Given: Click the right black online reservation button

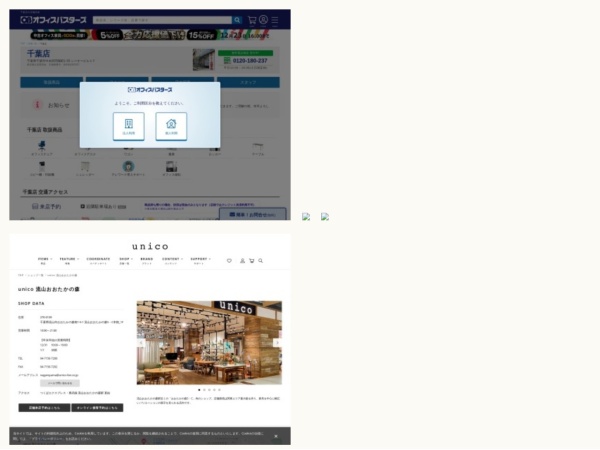Looking at the screenshot, I should [x=97, y=408].
